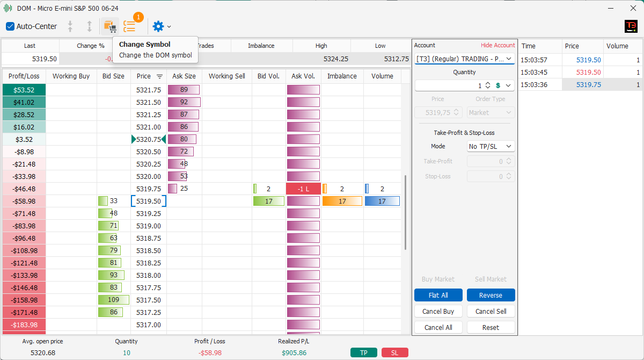Click the Change Symbol toolbar icon
This screenshot has width=644, height=360.
pos(110,26)
